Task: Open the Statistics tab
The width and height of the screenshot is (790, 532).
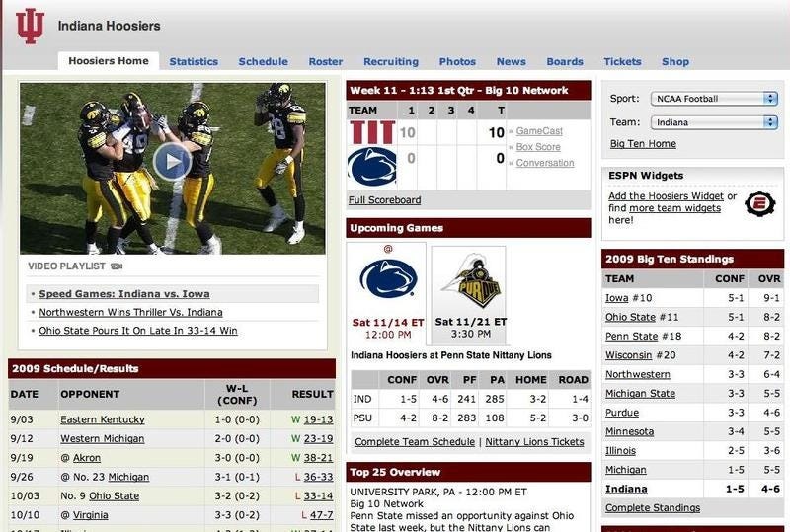Action: pos(194,61)
